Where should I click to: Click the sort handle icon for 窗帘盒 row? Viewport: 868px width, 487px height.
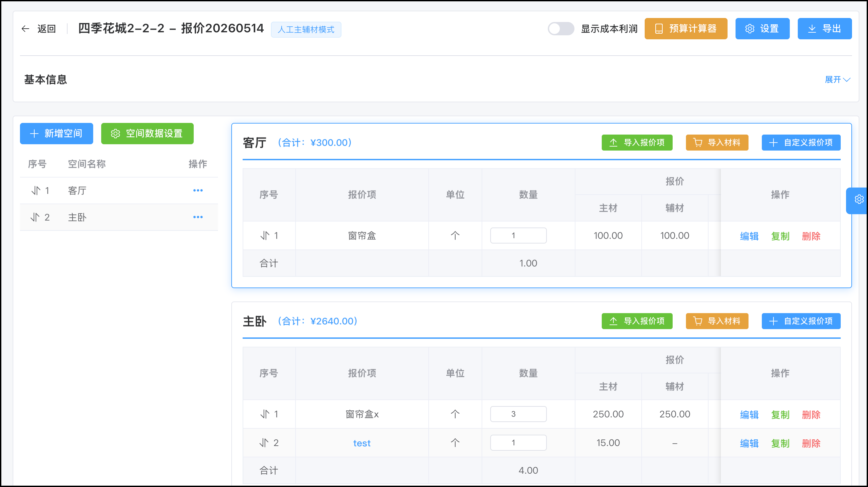265,236
